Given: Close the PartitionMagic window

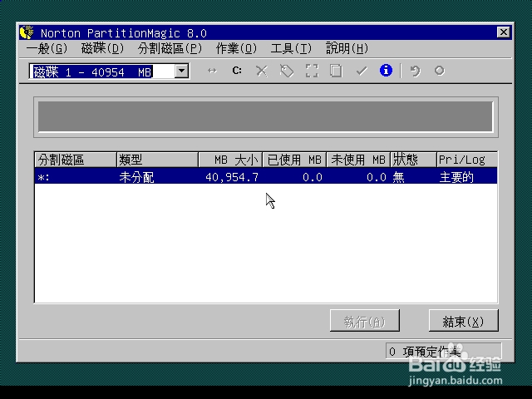Looking at the screenshot, I should (503, 32).
